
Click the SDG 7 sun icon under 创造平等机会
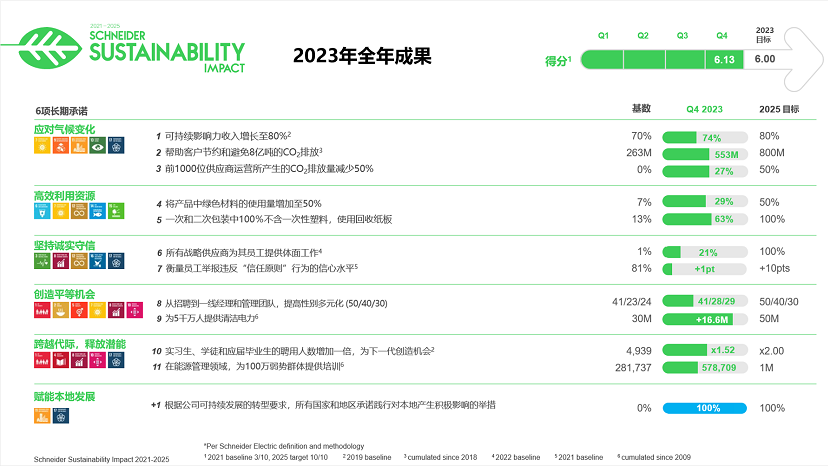[x=98, y=310]
